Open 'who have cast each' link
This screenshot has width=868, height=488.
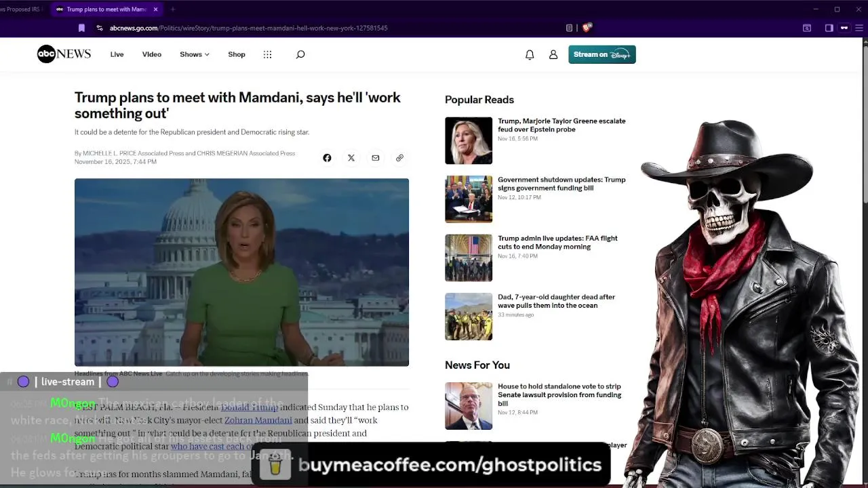coord(211,447)
